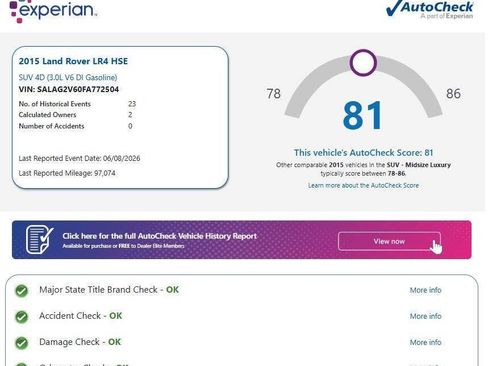Screen dimensions: 488x366
Task: Click Damage Check - OK text
Action: point(80,342)
